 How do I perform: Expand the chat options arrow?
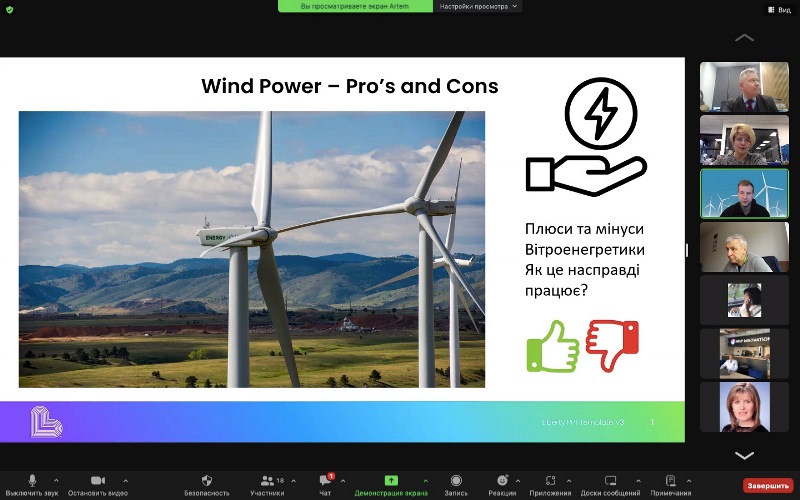pyautogui.click(x=343, y=481)
